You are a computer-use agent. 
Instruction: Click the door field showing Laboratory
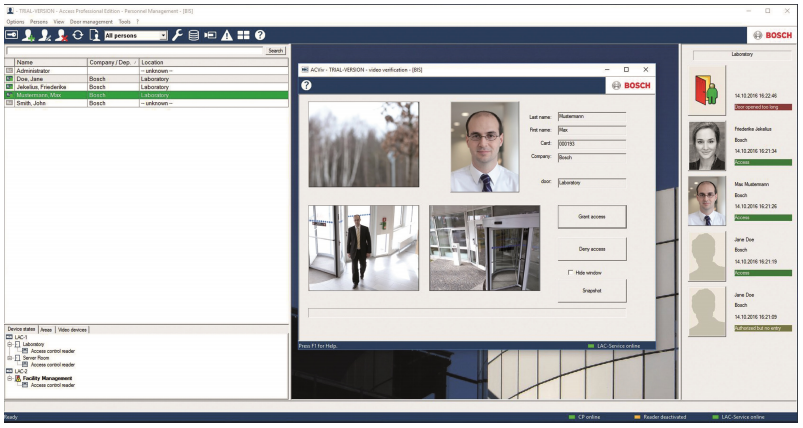coord(591,182)
